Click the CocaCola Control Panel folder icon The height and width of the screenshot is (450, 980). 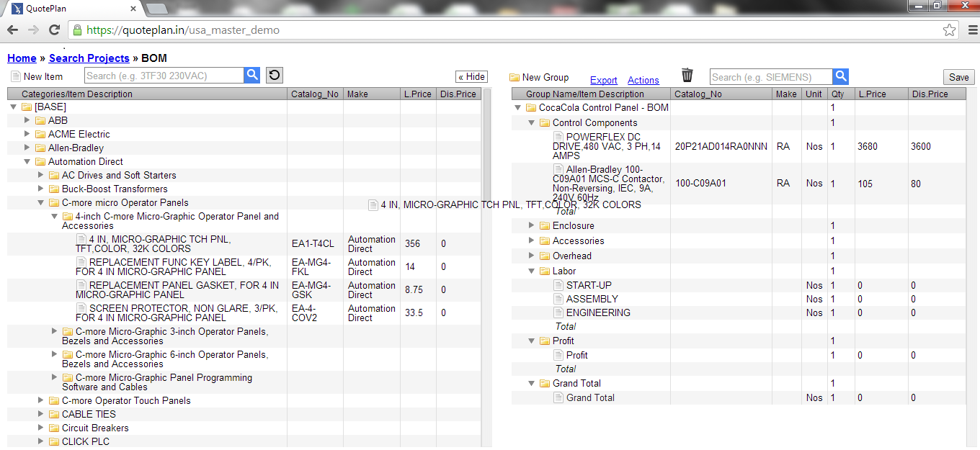coord(531,107)
